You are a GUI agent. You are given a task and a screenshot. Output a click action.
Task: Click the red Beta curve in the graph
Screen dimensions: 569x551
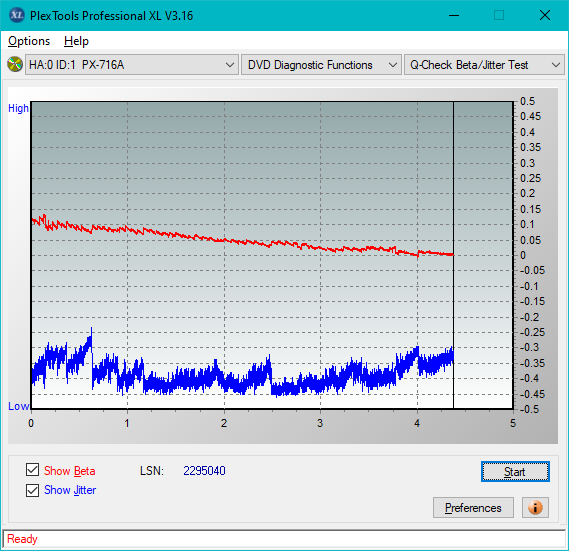click(225, 240)
